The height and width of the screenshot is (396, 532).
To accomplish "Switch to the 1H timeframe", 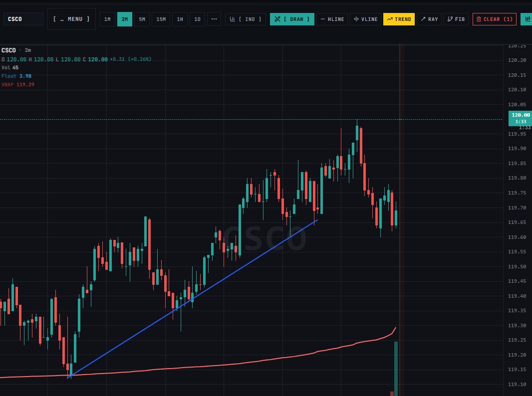I will point(180,19).
